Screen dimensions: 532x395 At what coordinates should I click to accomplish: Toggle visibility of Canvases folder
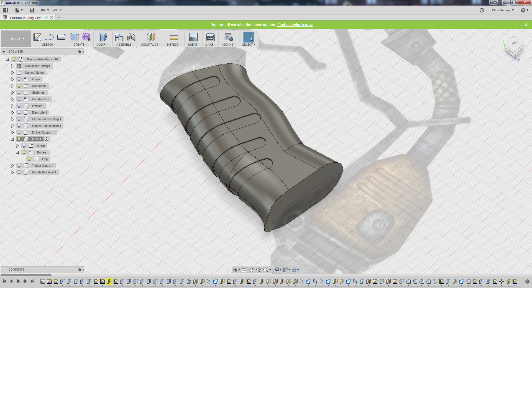point(19,86)
